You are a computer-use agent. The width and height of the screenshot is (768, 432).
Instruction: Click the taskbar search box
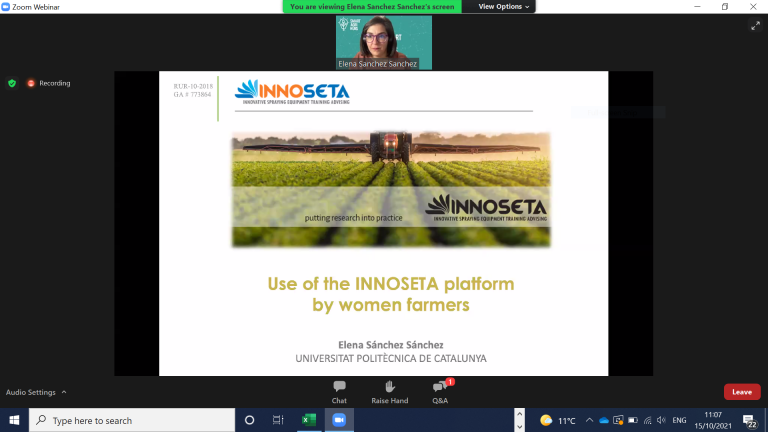tap(132, 420)
